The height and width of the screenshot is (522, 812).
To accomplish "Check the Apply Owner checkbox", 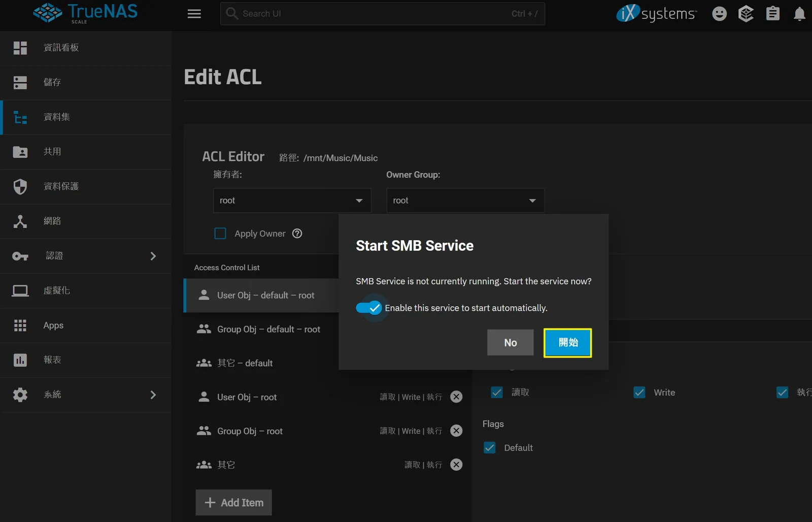I will click(220, 234).
